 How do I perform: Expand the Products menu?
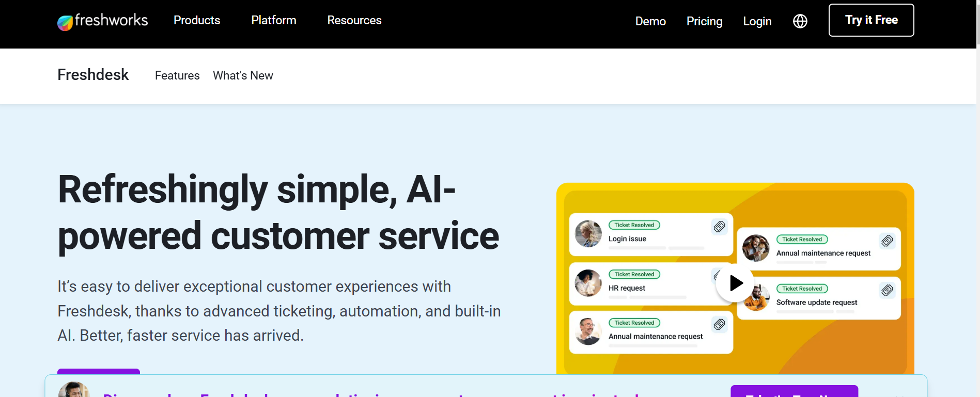[197, 21]
